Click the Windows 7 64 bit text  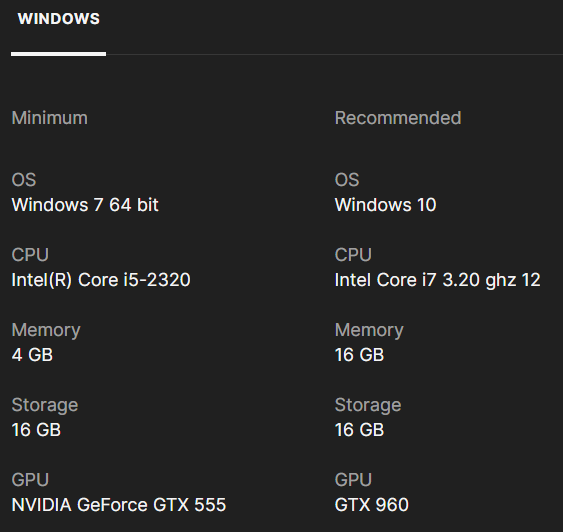coord(85,205)
